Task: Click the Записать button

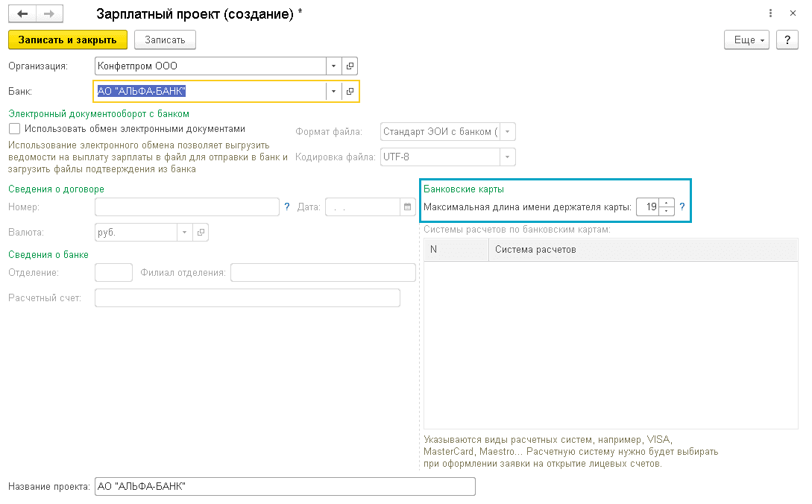Action: click(166, 40)
